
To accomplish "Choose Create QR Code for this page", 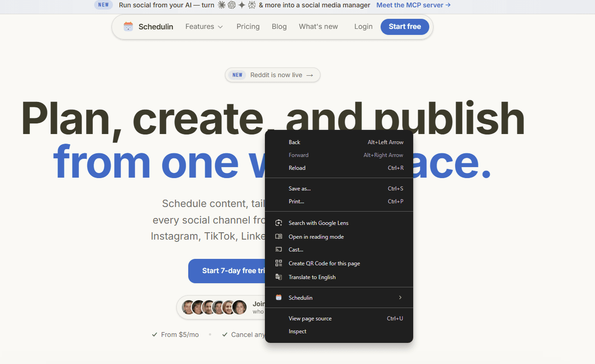I will [x=339, y=263].
